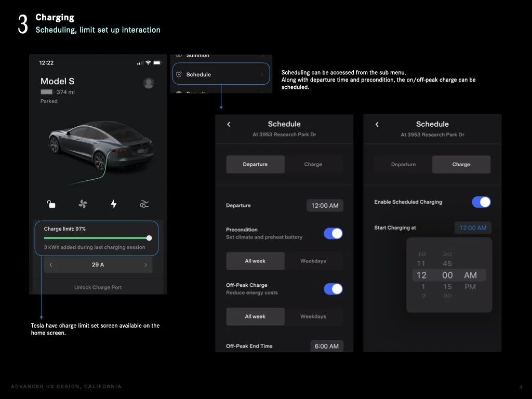Screen dimensions: 532x399
Task: Click the 29 A current value
Action: 98,264
